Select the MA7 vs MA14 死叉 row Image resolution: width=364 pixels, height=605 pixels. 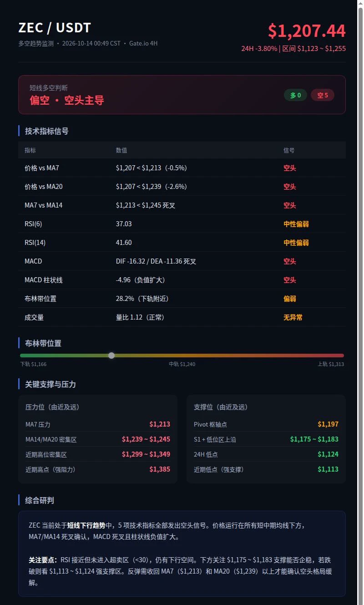(182, 205)
